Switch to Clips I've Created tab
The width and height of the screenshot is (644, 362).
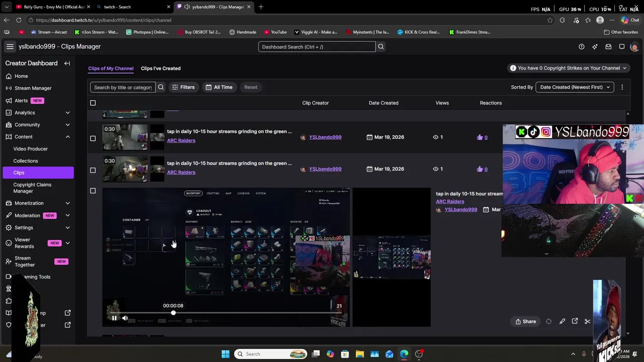click(160, 68)
